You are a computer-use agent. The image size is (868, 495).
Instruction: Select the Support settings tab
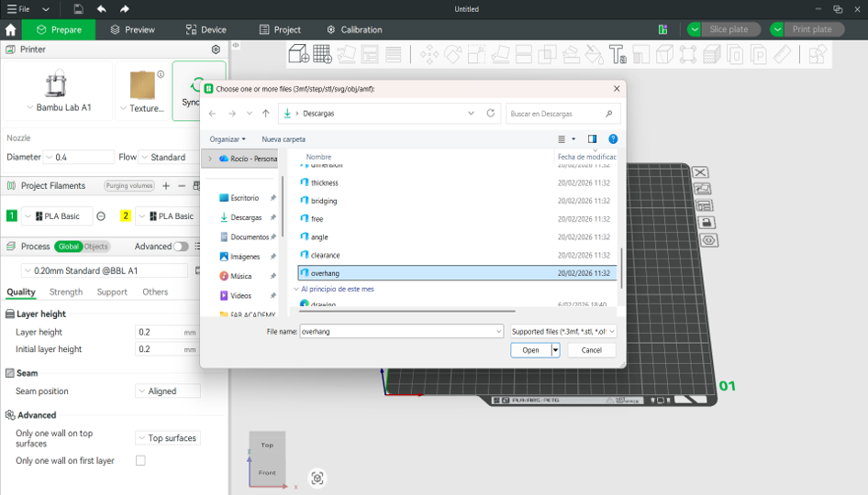112,292
